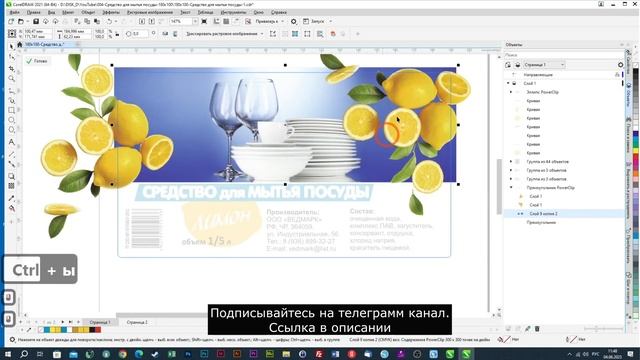Collapse Прямоугольник PowerClip item
Viewport: 640px width, 360px height.
coord(511,188)
